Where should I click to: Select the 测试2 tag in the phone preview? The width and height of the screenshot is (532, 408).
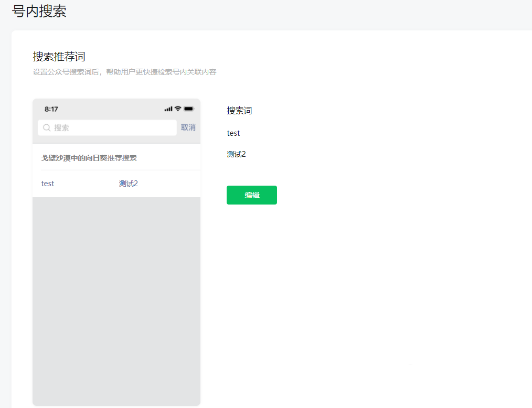[x=129, y=183]
